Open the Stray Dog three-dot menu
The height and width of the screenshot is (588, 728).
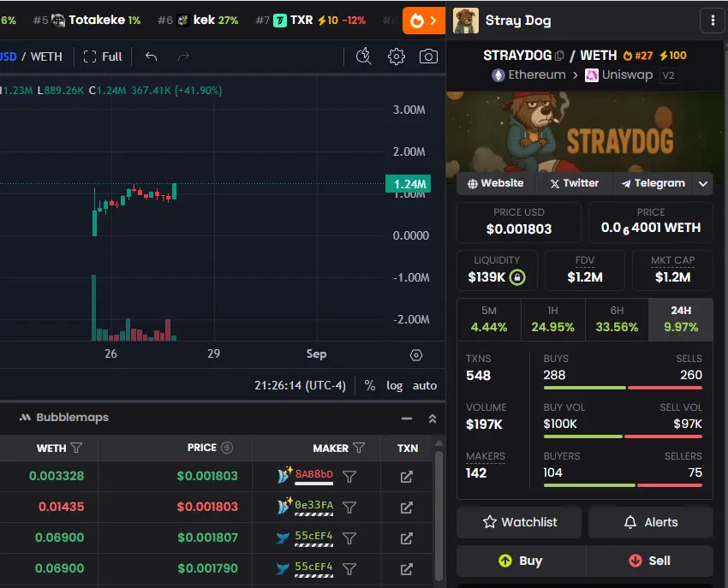[713, 21]
